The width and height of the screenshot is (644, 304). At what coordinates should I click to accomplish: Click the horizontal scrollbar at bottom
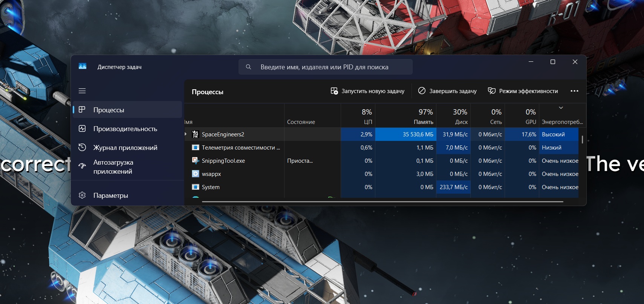[x=382, y=202]
